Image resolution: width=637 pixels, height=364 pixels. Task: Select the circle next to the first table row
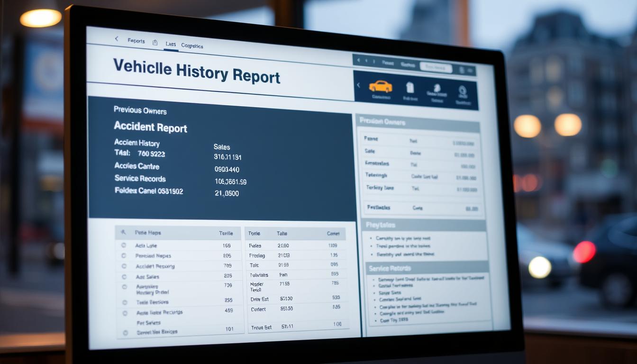(123, 246)
